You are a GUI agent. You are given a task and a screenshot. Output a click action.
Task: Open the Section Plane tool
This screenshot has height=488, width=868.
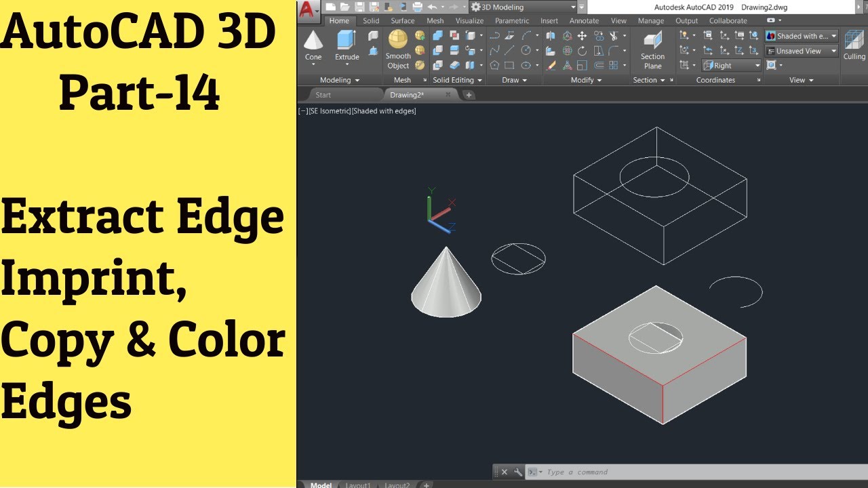point(652,49)
